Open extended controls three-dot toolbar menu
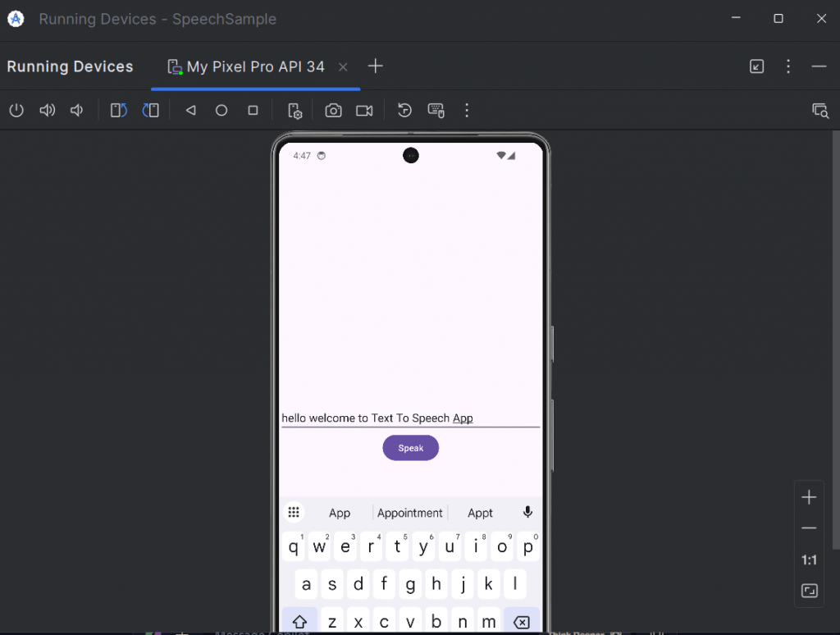Image resolution: width=840 pixels, height=635 pixels. pos(467,111)
